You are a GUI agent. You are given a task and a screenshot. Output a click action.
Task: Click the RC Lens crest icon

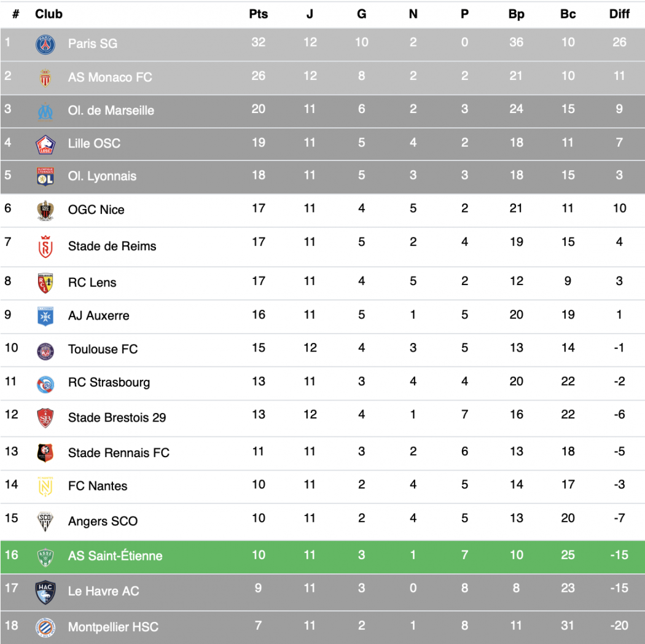pyautogui.click(x=45, y=283)
